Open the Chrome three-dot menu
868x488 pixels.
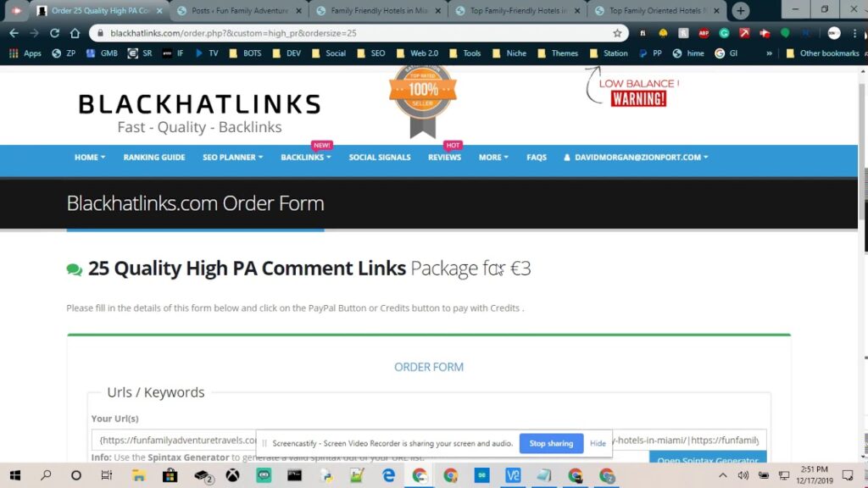coord(854,33)
